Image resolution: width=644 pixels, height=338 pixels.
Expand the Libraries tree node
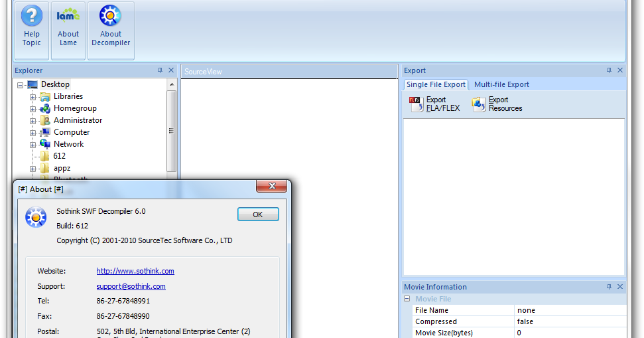pyautogui.click(x=32, y=97)
